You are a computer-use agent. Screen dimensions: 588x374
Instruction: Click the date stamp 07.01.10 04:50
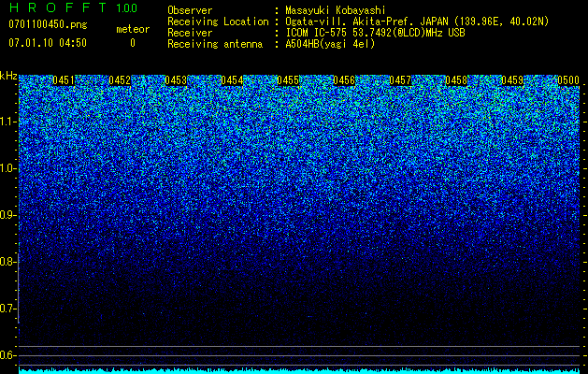click(48, 43)
